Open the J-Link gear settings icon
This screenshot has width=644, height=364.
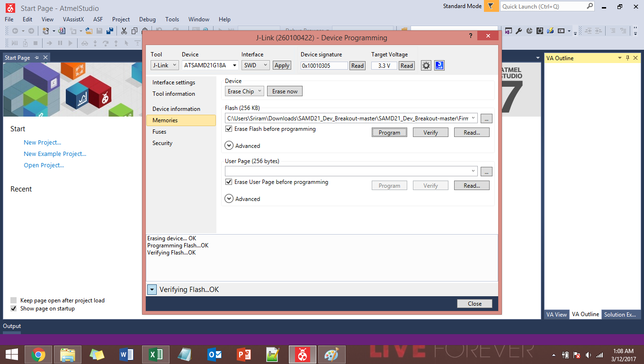[x=426, y=66]
